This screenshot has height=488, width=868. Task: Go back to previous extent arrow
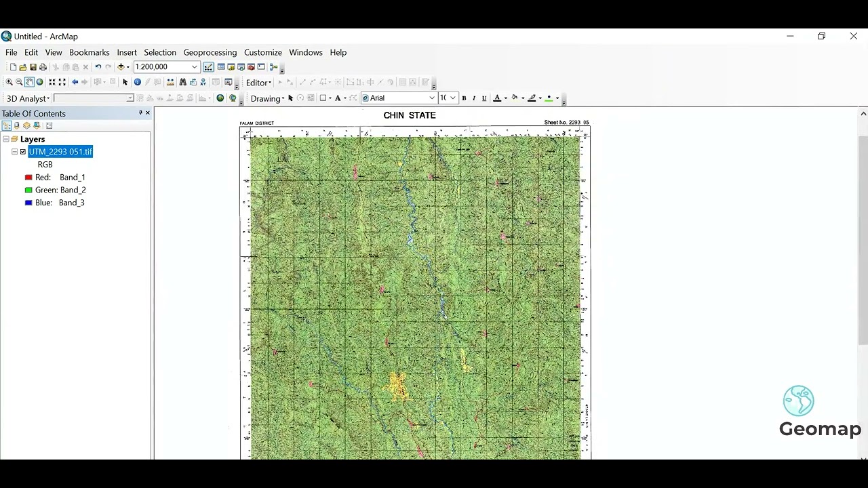coord(75,82)
